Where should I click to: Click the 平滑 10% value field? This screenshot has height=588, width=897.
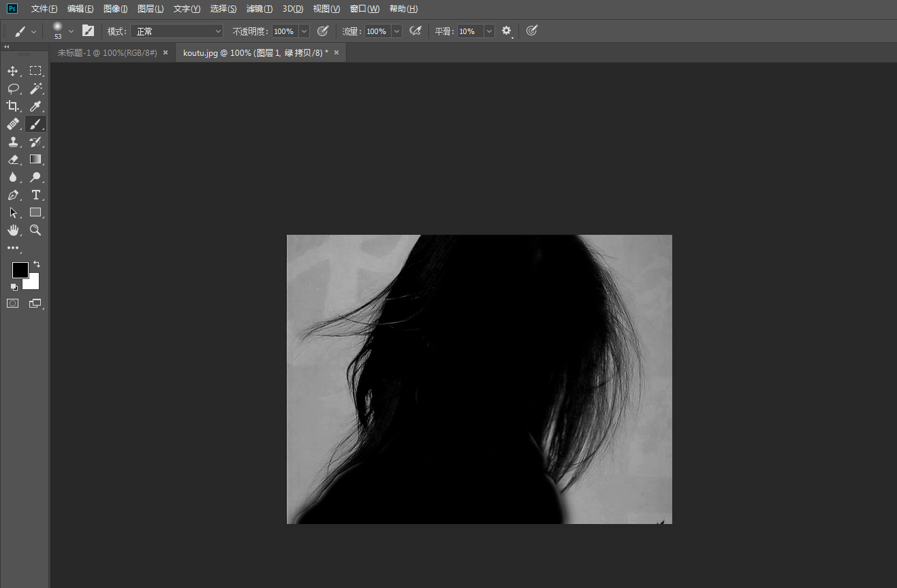click(x=471, y=31)
